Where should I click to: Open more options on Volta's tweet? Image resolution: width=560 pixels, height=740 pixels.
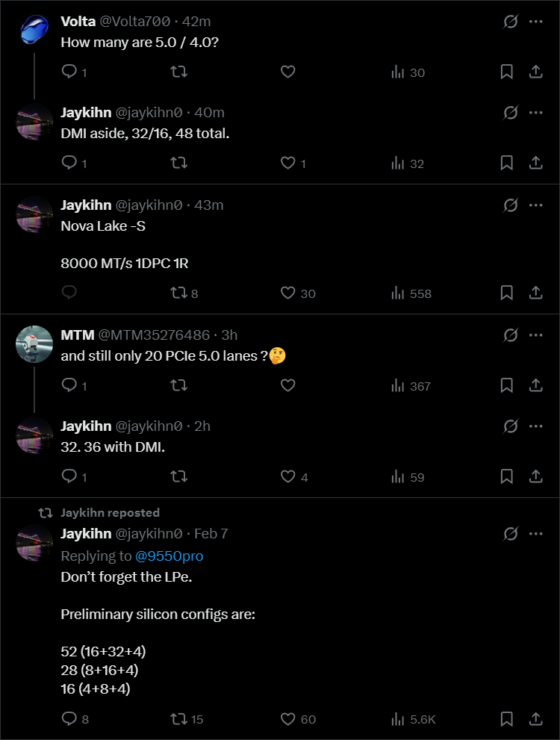click(535, 22)
